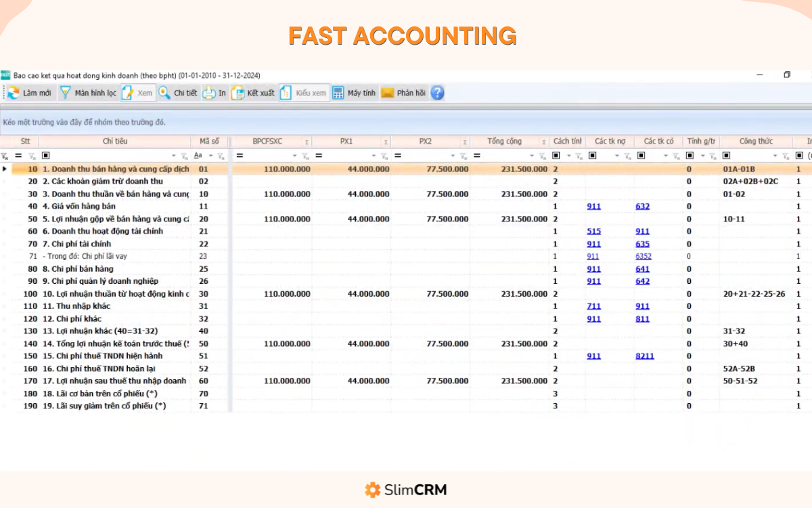Open account link 711 in Thu nhập khác row
The width and height of the screenshot is (812, 508).
point(593,306)
